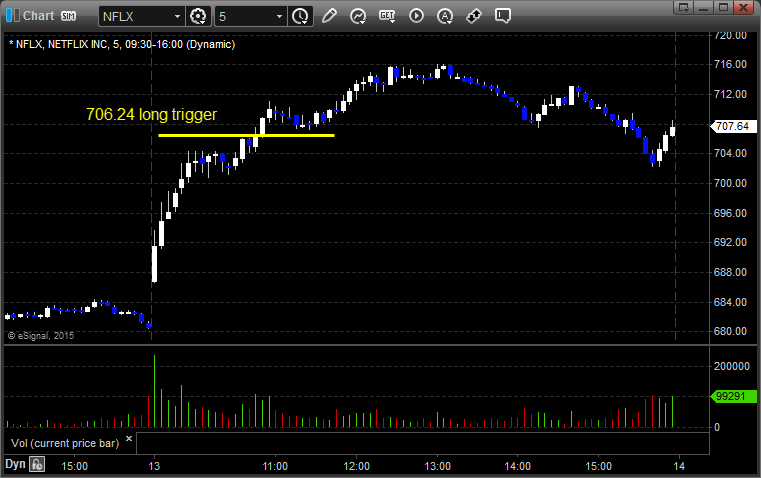
Task: Click the Dyn time scale label
Action: pos(15,464)
